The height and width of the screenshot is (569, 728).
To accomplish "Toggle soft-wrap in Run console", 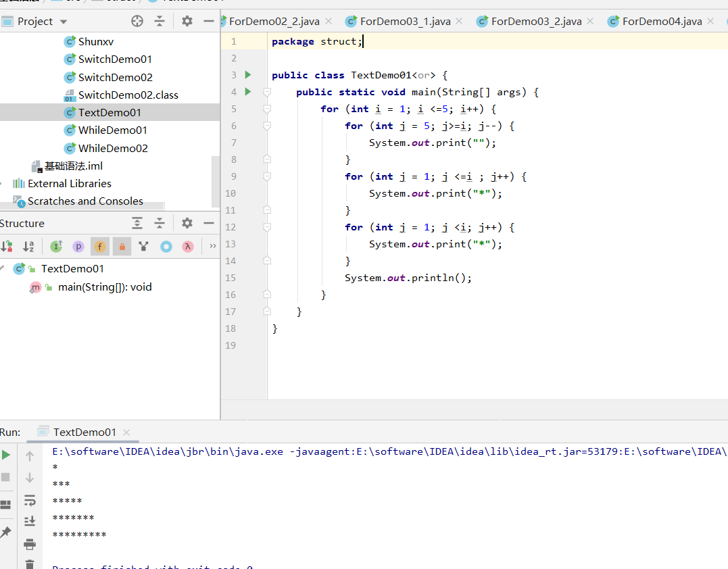I will click(x=30, y=500).
